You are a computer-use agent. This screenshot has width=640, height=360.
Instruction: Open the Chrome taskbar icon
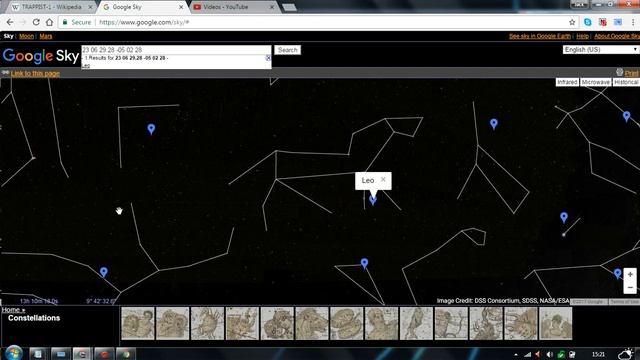[x=125, y=354]
